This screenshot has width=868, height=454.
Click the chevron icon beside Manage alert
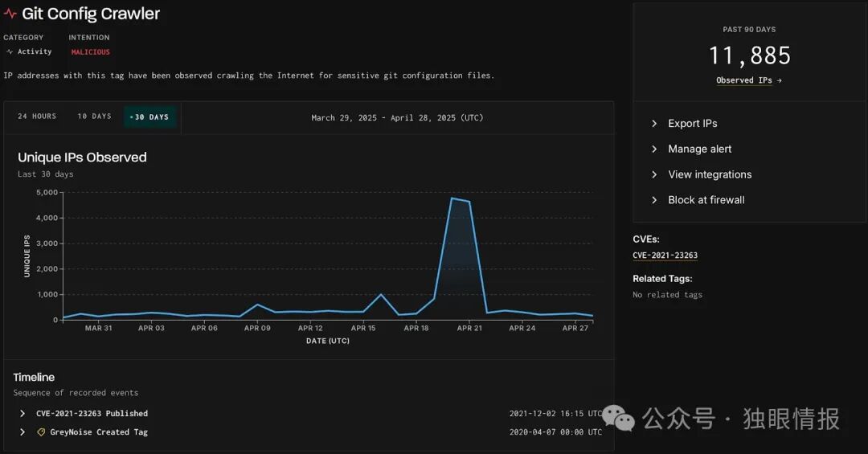(654, 149)
